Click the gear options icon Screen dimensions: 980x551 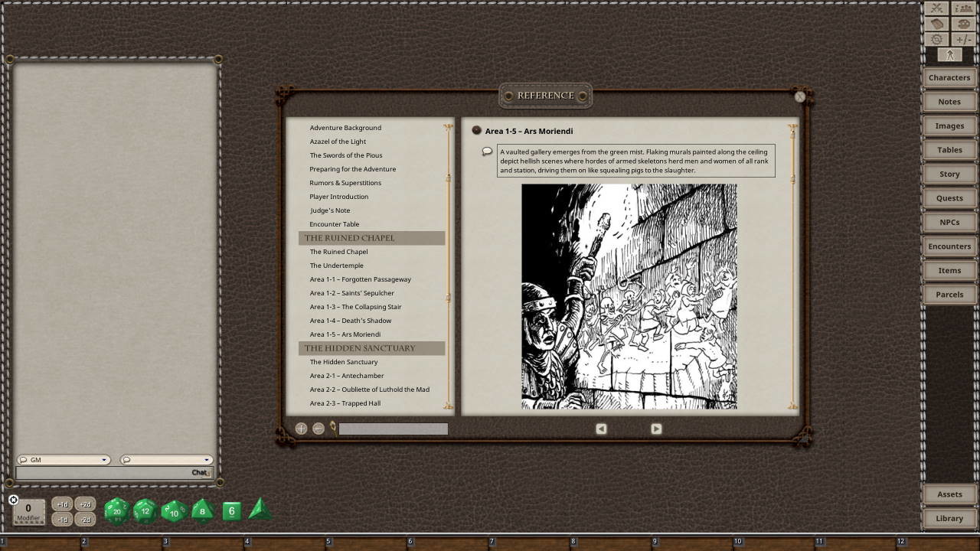pyautogui.click(x=936, y=38)
